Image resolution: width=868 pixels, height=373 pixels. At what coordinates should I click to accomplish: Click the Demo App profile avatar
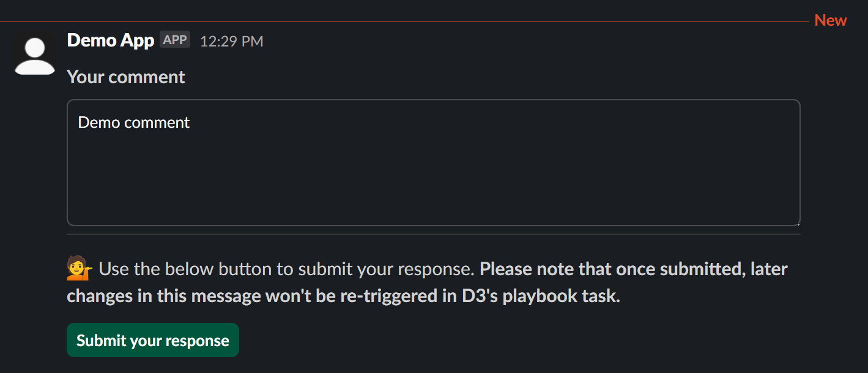click(x=35, y=54)
